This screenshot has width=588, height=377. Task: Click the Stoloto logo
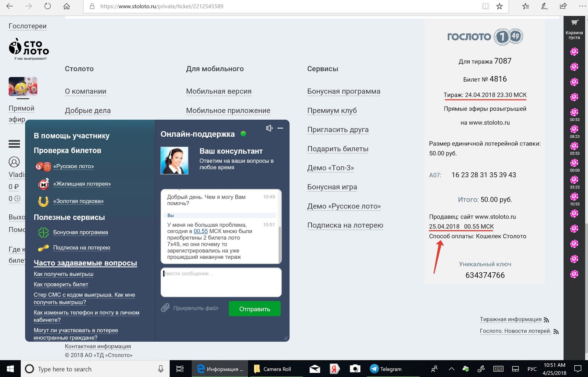29,49
